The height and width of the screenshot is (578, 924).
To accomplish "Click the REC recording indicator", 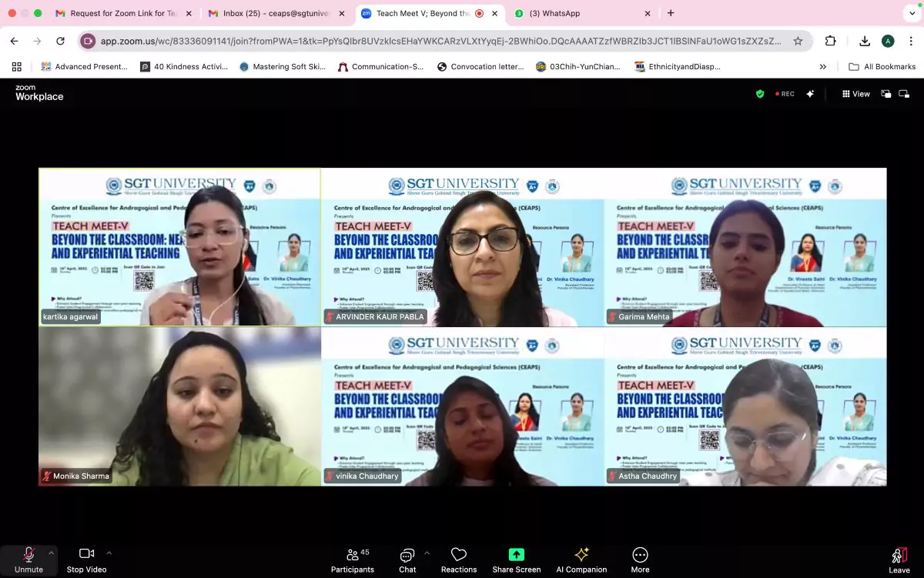I will (785, 94).
